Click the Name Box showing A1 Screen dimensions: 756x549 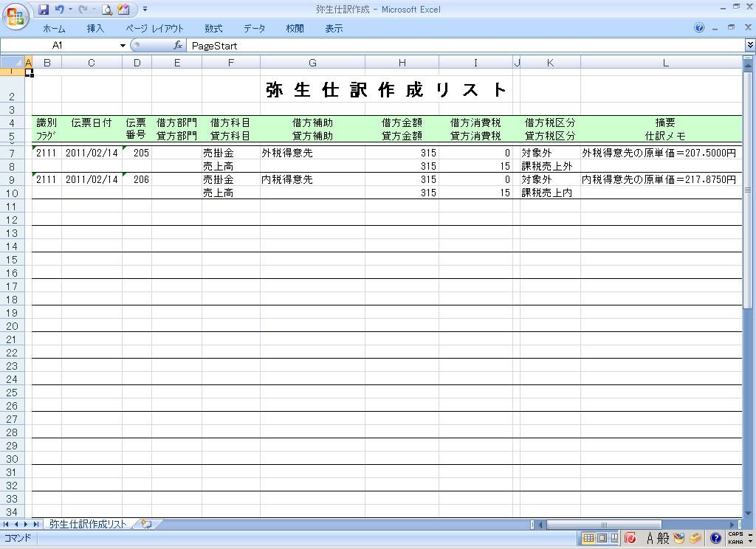(59, 46)
